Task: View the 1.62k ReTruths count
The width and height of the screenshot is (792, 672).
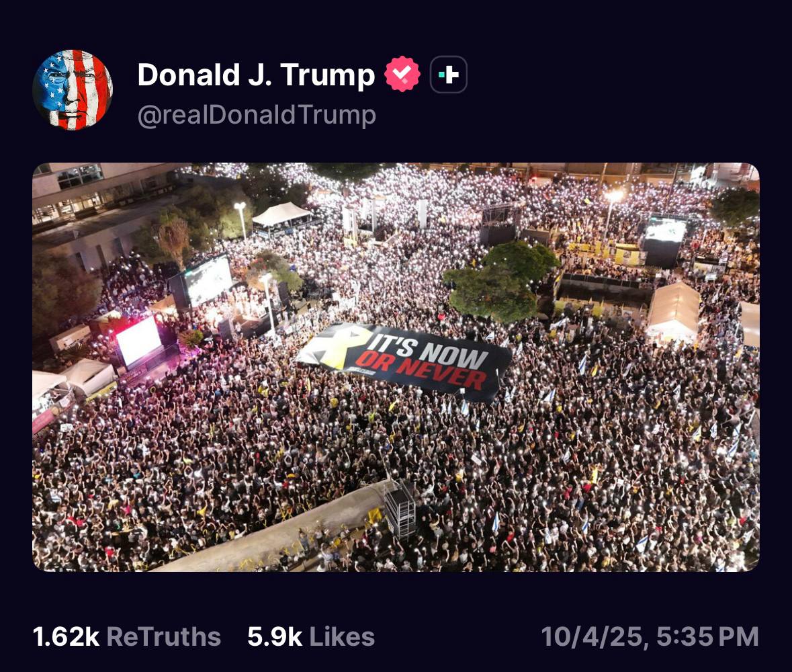Action: pos(66,636)
